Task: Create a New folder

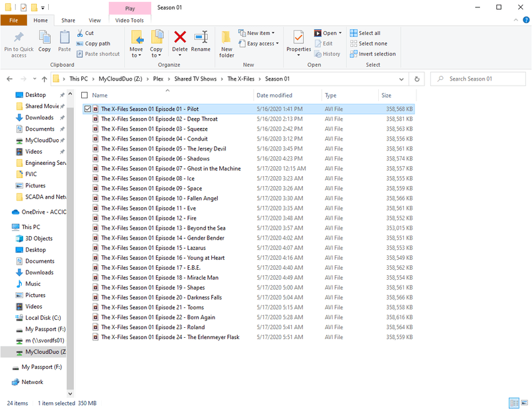Action: [x=226, y=44]
